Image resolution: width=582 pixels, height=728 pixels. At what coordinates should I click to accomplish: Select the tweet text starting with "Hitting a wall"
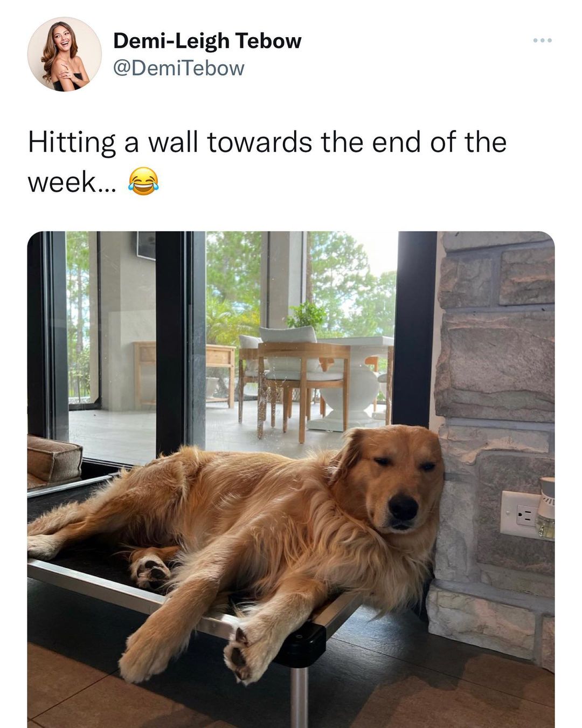(267, 162)
